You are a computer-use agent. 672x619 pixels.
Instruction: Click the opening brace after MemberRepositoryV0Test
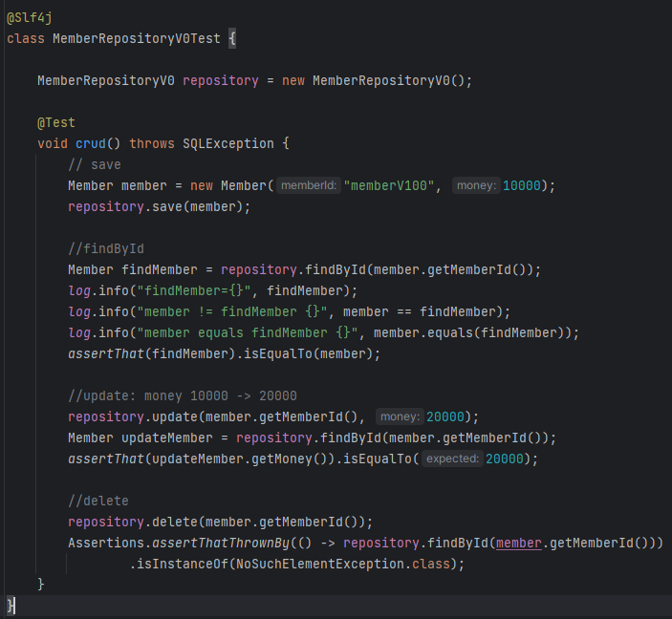pyautogui.click(x=232, y=38)
